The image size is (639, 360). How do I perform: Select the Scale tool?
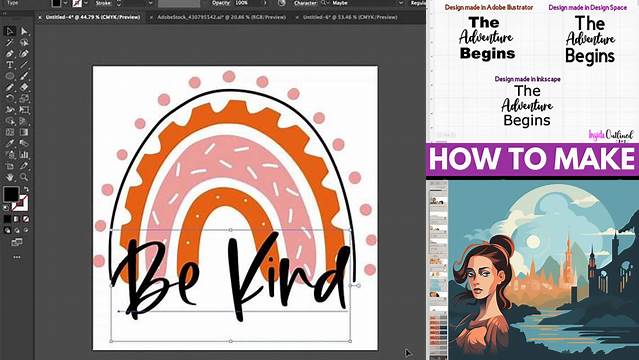(24, 98)
